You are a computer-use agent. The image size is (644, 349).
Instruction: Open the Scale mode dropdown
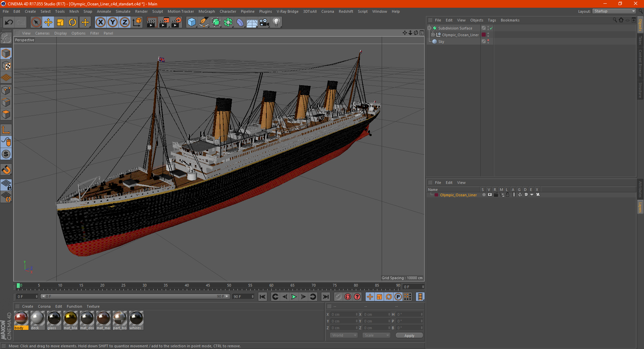(376, 335)
